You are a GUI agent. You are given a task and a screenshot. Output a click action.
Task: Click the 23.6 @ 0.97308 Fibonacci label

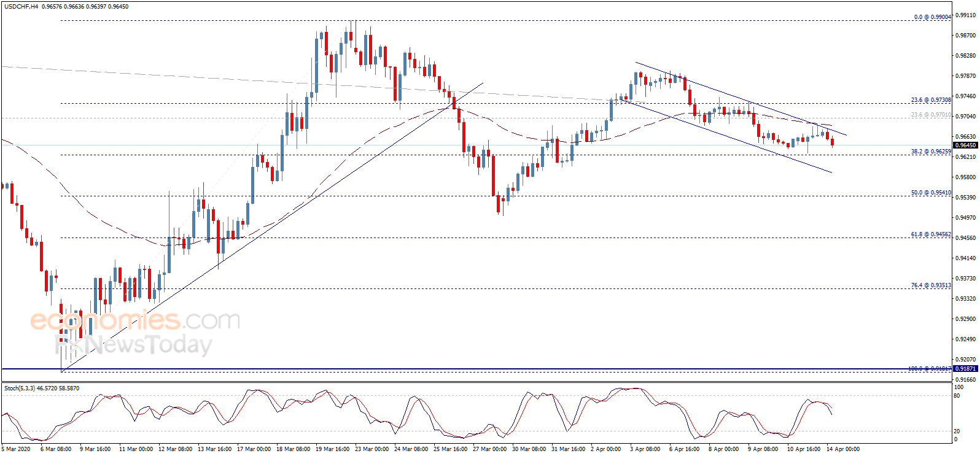931,100
